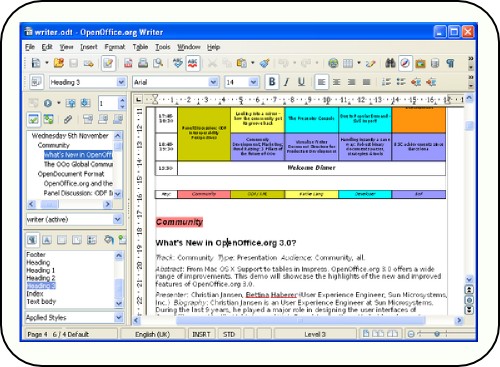Viewport: 500px width, 367px height.
Task: Open the Font Name Arial dropdown
Action: [213, 82]
